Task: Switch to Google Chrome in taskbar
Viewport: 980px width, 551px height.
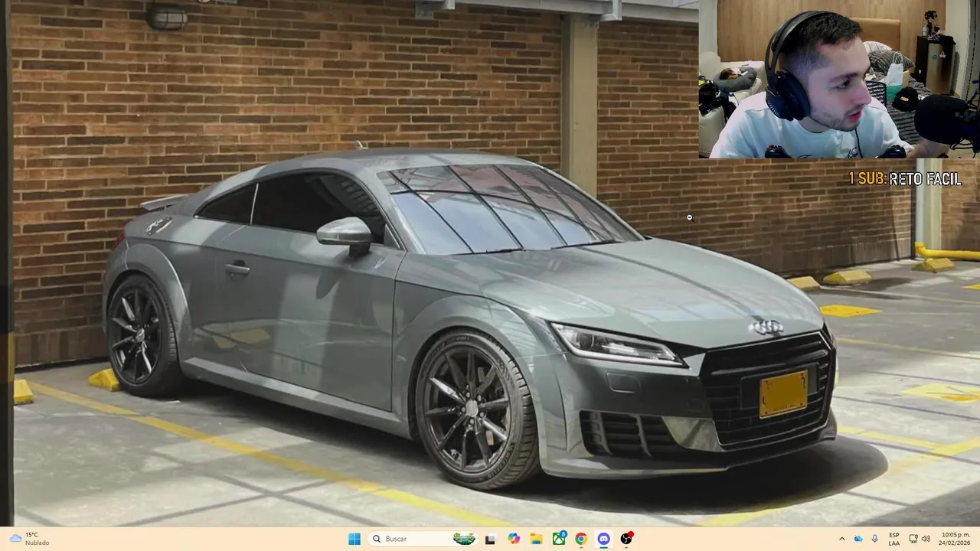Action: coord(581,539)
